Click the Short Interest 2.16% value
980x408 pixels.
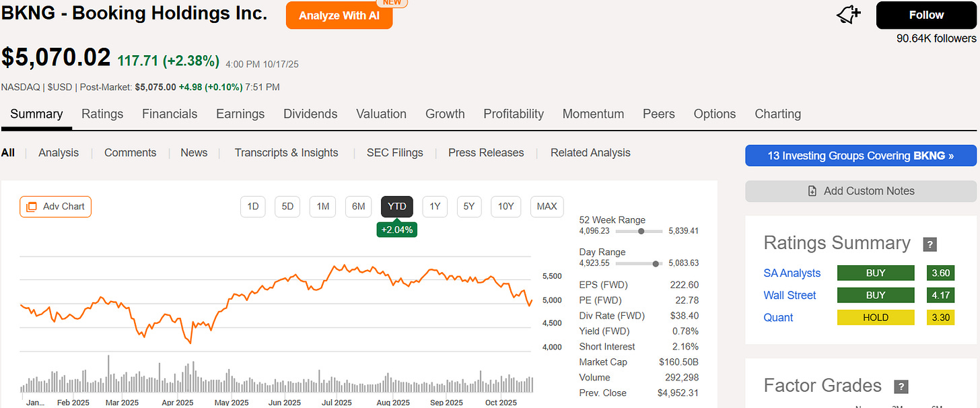[685, 347]
